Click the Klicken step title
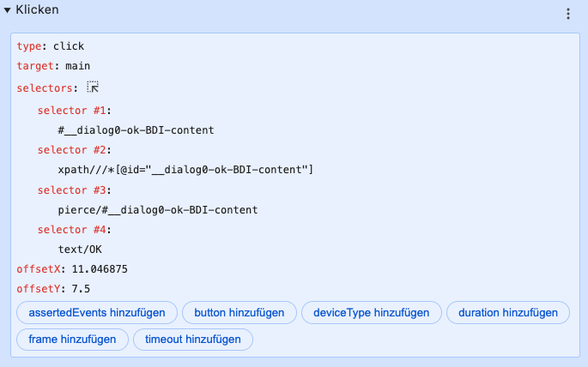The width and height of the screenshot is (588, 367). point(37,9)
